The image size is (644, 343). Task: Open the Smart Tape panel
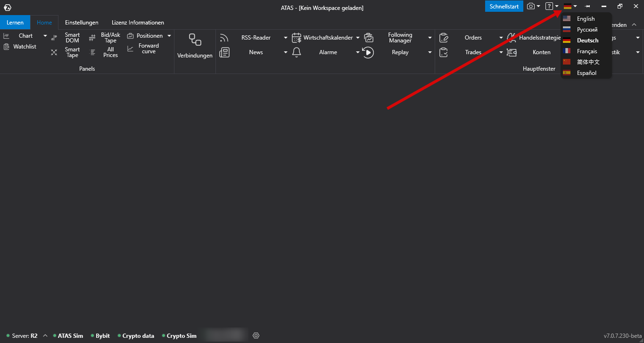(66, 52)
